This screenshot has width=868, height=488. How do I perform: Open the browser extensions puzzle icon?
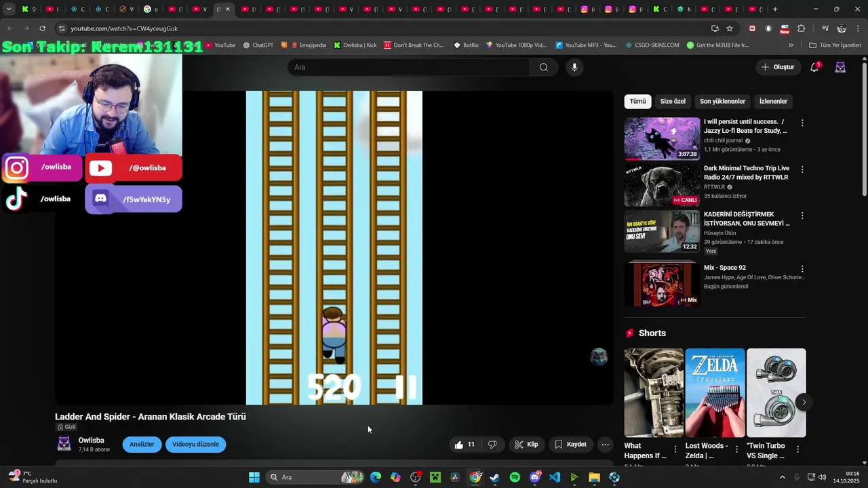(802, 28)
